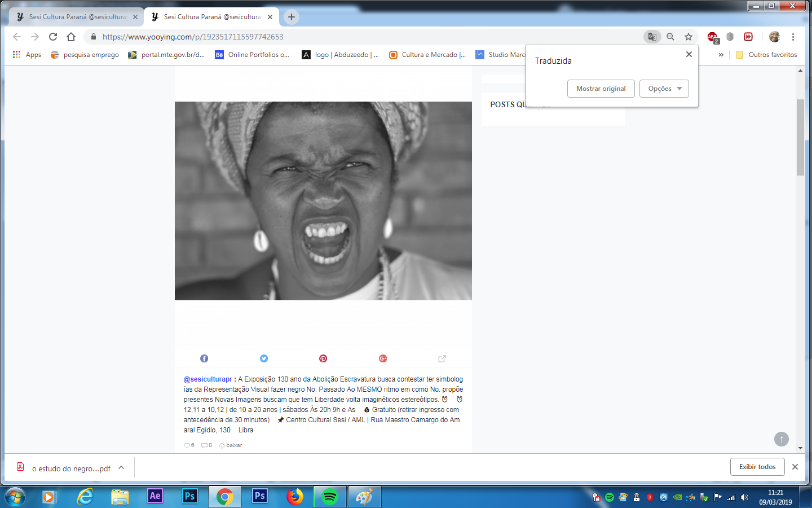This screenshot has height=508, width=812.
Task: Open download options chevron for the PDF
Action: point(121,468)
